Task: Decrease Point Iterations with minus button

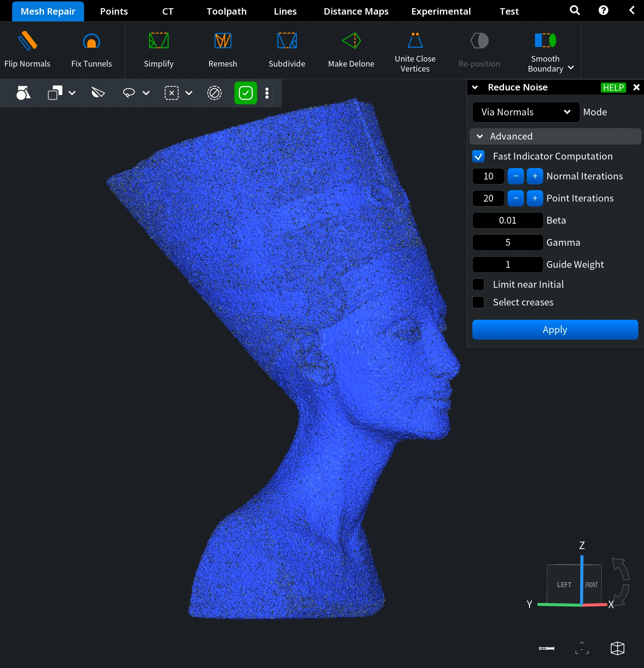Action: [516, 198]
